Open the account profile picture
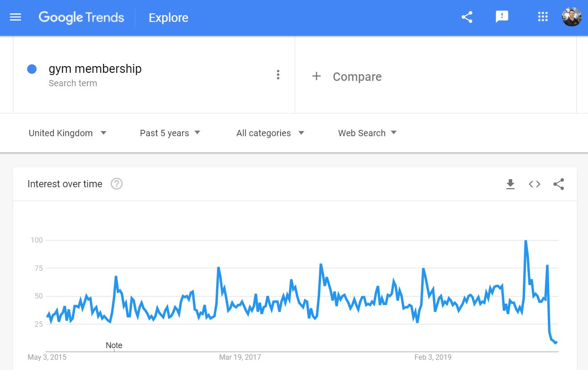 click(571, 17)
